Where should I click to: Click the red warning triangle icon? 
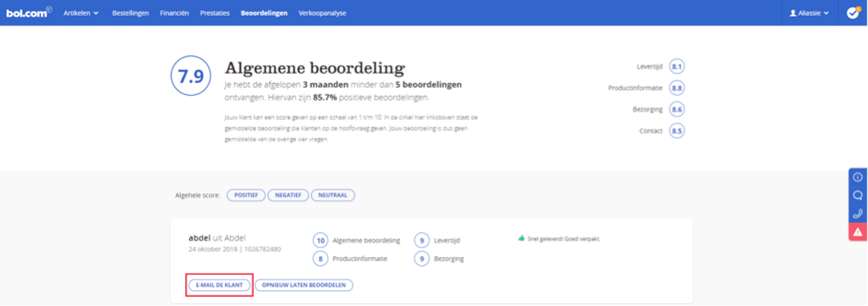(x=857, y=232)
